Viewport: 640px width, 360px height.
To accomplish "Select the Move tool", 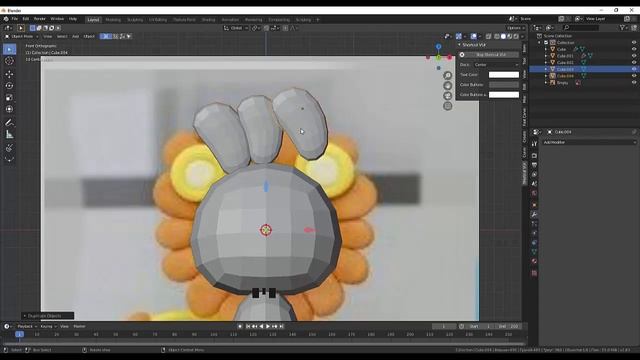I will pyautogui.click(x=9, y=74).
